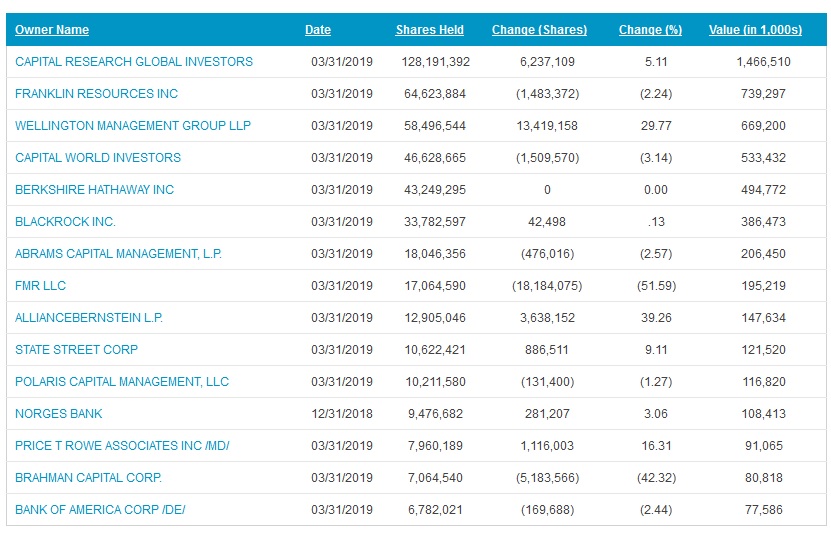Select Abrams Capital shares 18,046,356

coord(435,254)
